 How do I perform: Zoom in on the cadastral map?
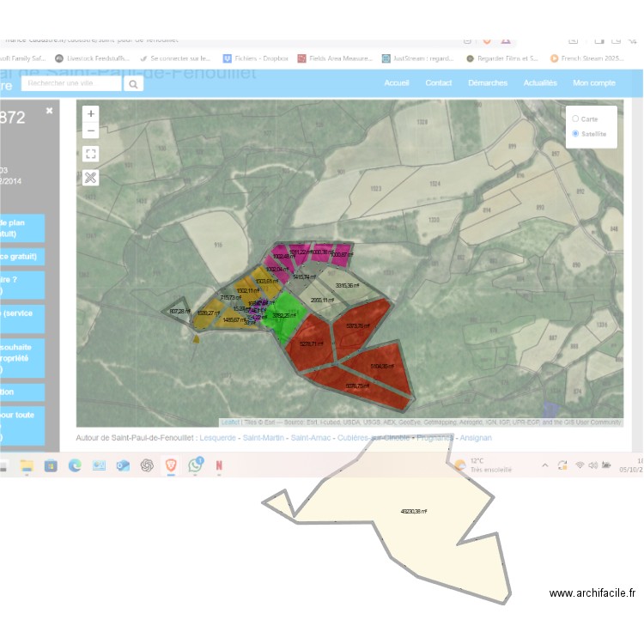pyautogui.click(x=91, y=113)
